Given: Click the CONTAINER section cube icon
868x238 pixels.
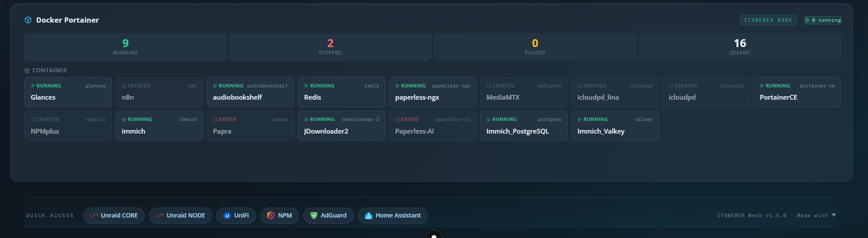Looking at the screenshot, I should pos(27,70).
